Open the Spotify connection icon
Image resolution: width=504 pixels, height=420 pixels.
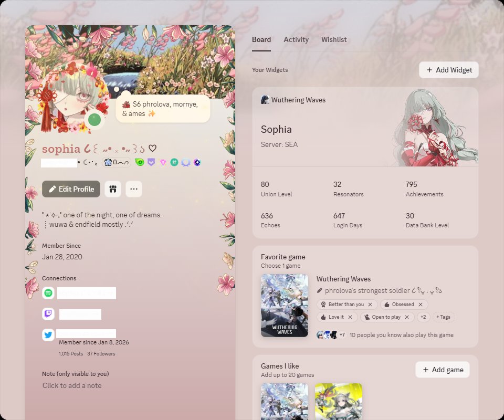(x=48, y=293)
